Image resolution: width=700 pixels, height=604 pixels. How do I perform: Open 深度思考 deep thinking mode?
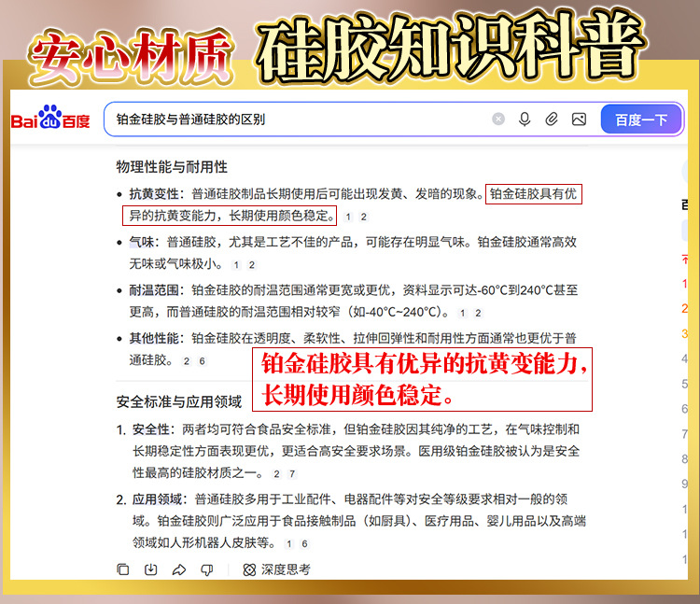point(276,569)
